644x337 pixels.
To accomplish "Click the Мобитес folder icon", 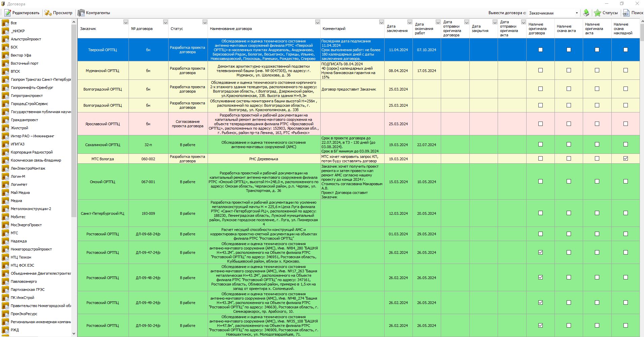I will (x=5, y=217).
